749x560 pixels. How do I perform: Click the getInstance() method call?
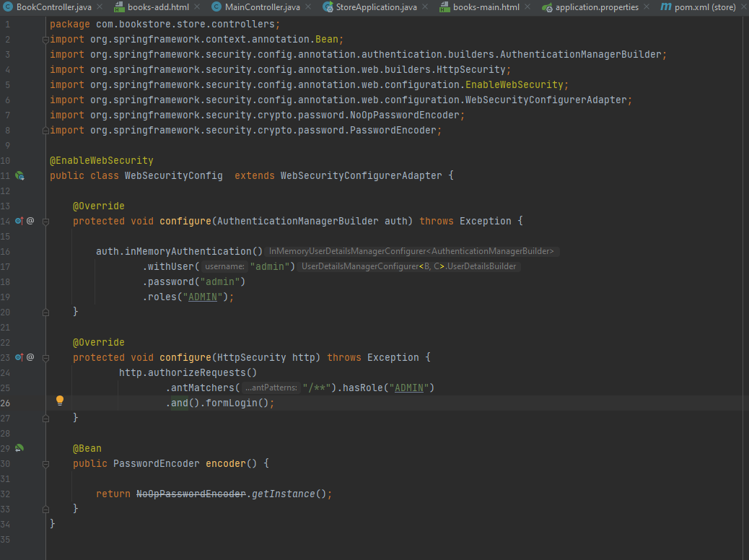pos(289,494)
